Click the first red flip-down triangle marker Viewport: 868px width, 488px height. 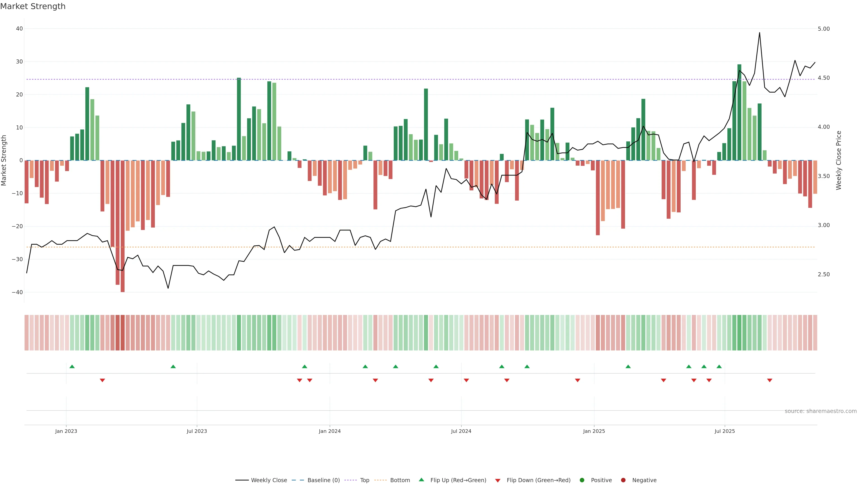pyautogui.click(x=102, y=380)
